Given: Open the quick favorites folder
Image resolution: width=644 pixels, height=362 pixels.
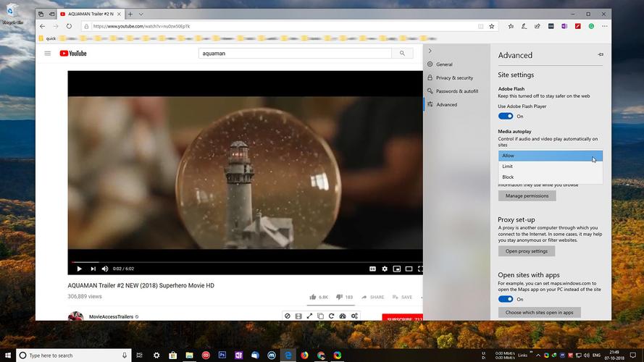Looking at the screenshot, I should pos(47,38).
